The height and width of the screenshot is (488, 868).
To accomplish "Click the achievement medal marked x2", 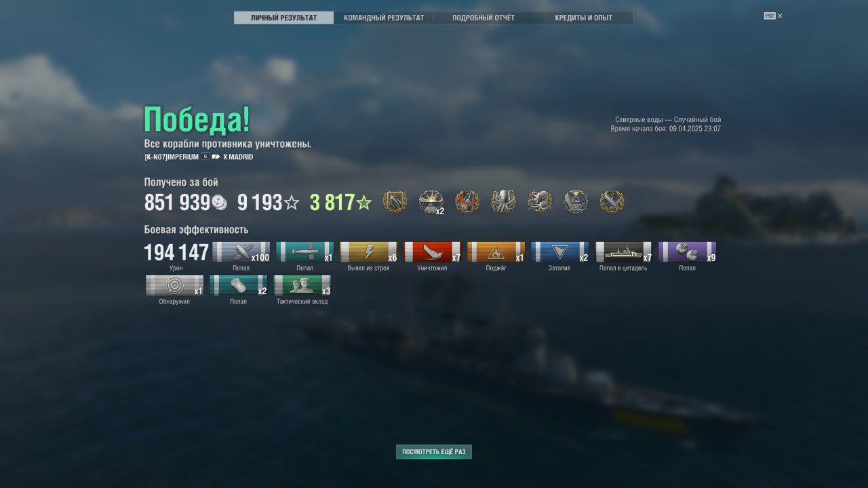I will click(x=431, y=201).
